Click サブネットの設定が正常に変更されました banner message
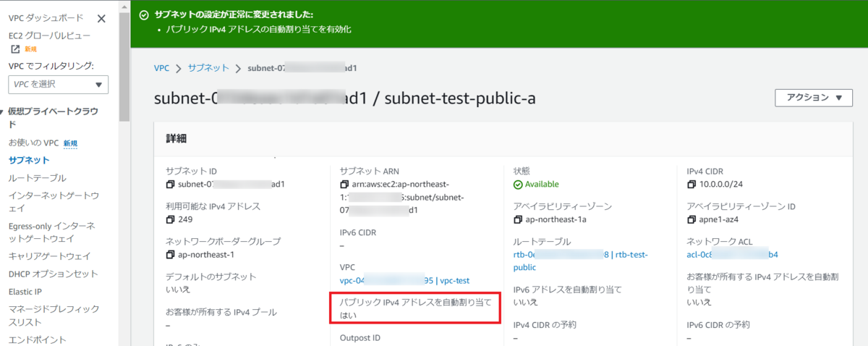This screenshot has width=868, height=346. click(x=234, y=14)
